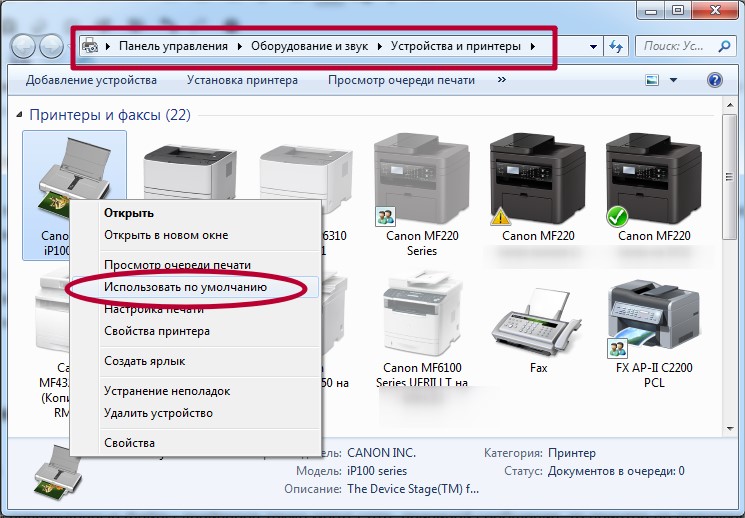Collapse the Принтеры и факсы group

point(20,115)
